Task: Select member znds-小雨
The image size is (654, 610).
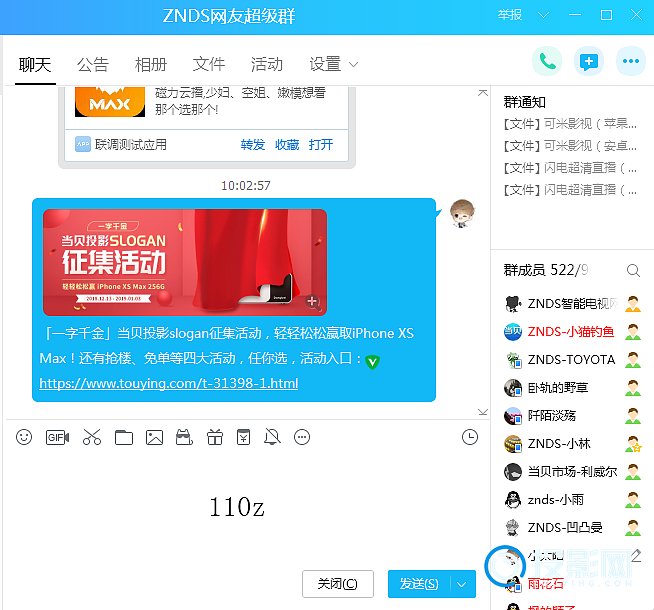Action: [572, 500]
